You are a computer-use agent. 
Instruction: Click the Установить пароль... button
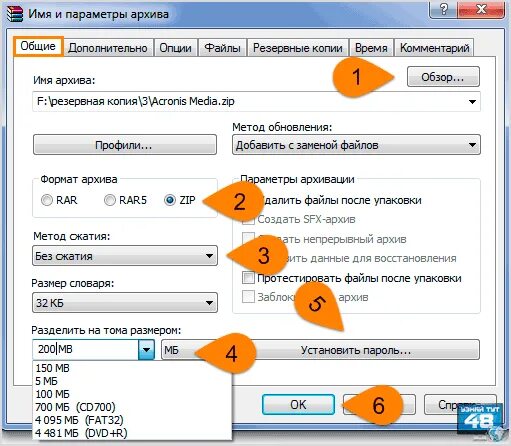point(356,350)
